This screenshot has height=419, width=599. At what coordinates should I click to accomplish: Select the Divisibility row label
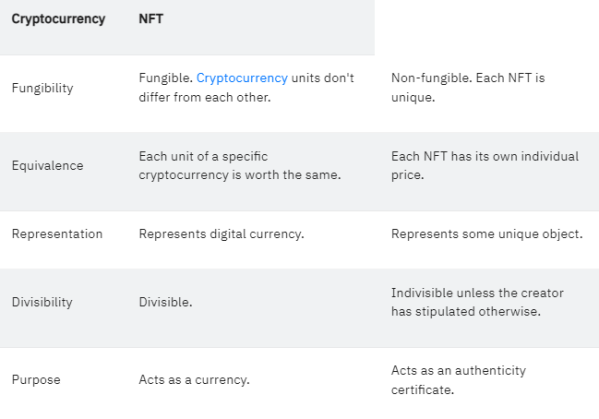[42, 302]
